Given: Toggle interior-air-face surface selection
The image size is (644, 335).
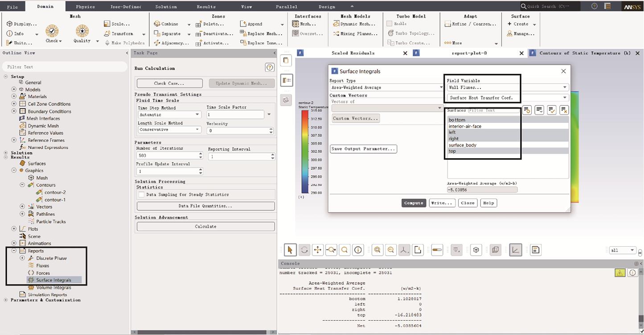Looking at the screenshot, I should pyautogui.click(x=508, y=126).
